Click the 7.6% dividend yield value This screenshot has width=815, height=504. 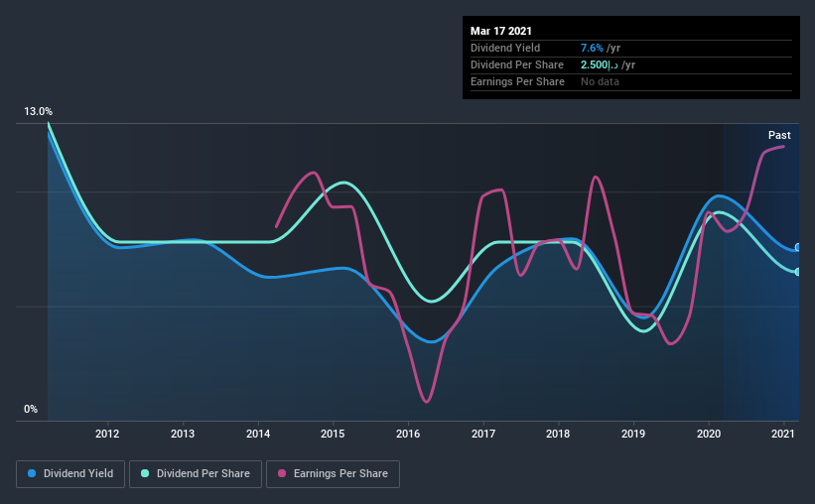pyautogui.click(x=592, y=48)
